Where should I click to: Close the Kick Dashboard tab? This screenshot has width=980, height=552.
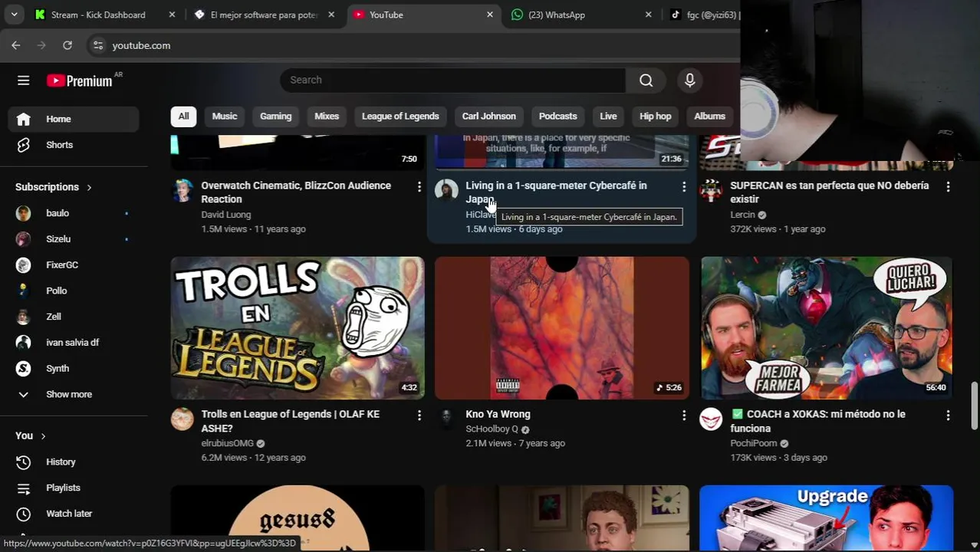[x=172, y=15]
